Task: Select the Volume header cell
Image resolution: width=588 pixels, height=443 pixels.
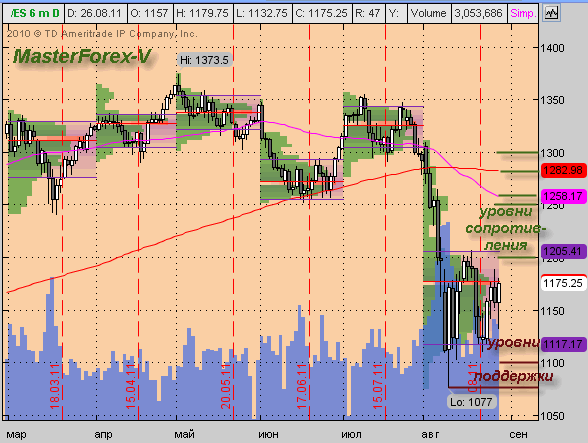Action: click(429, 14)
